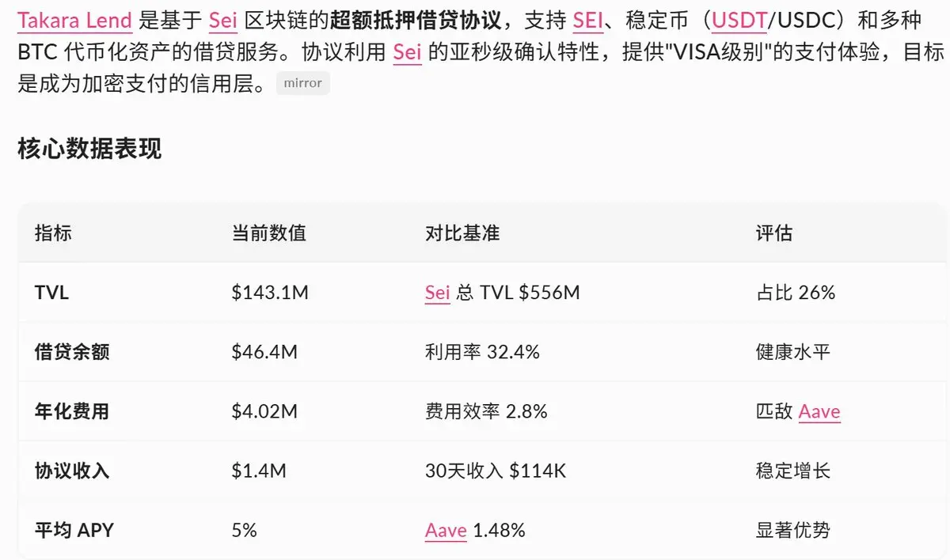Click the Sei link in TVL row
This screenshot has width=950, height=560.
coord(437,293)
